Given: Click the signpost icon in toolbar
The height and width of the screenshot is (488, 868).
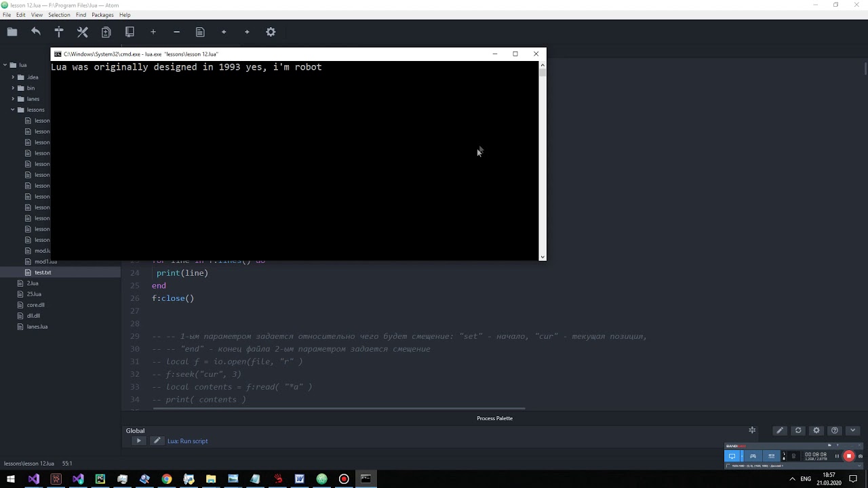Looking at the screenshot, I should coord(59,32).
